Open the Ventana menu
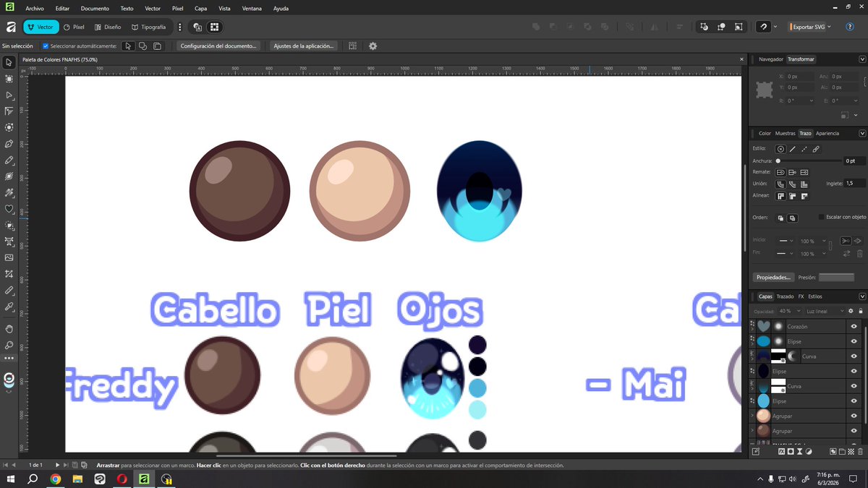The width and height of the screenshot is (868, 488). click(252, 9)
